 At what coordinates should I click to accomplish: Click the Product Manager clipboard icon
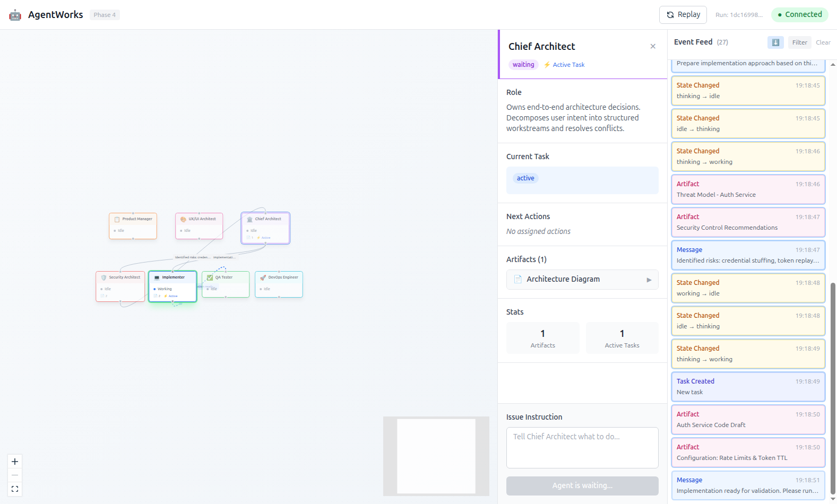(117, 219)
